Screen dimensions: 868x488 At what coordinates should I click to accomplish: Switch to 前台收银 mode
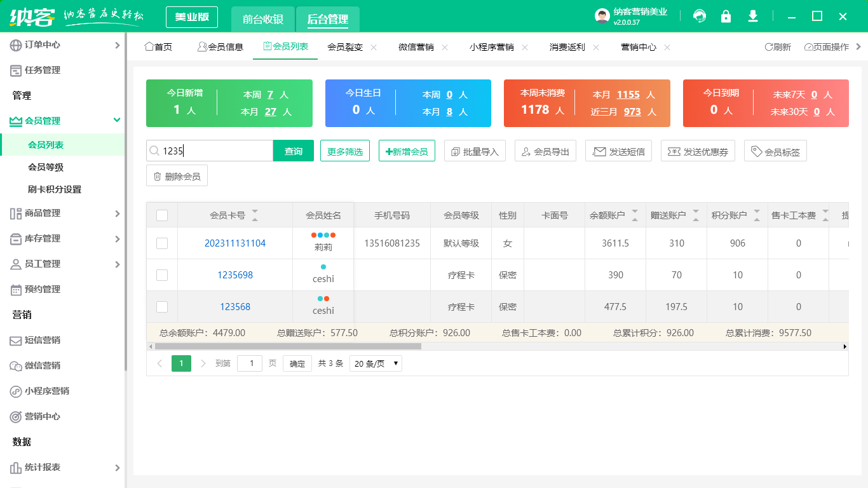[262, 19]
